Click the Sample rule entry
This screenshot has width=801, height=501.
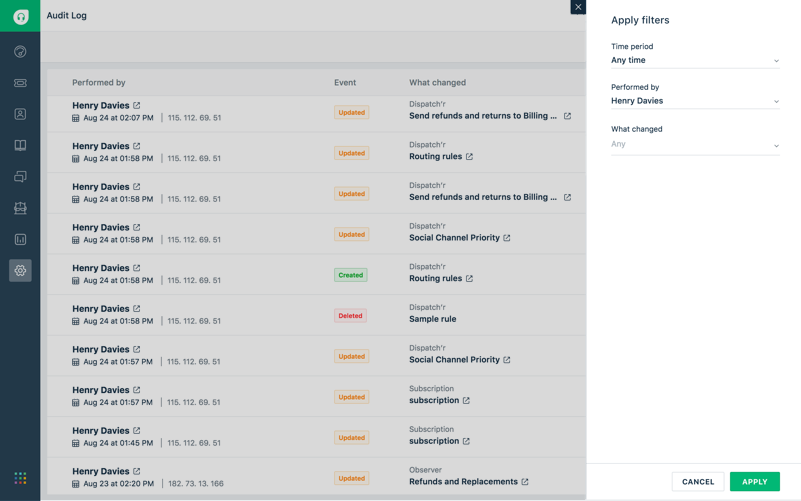(432, 319)
